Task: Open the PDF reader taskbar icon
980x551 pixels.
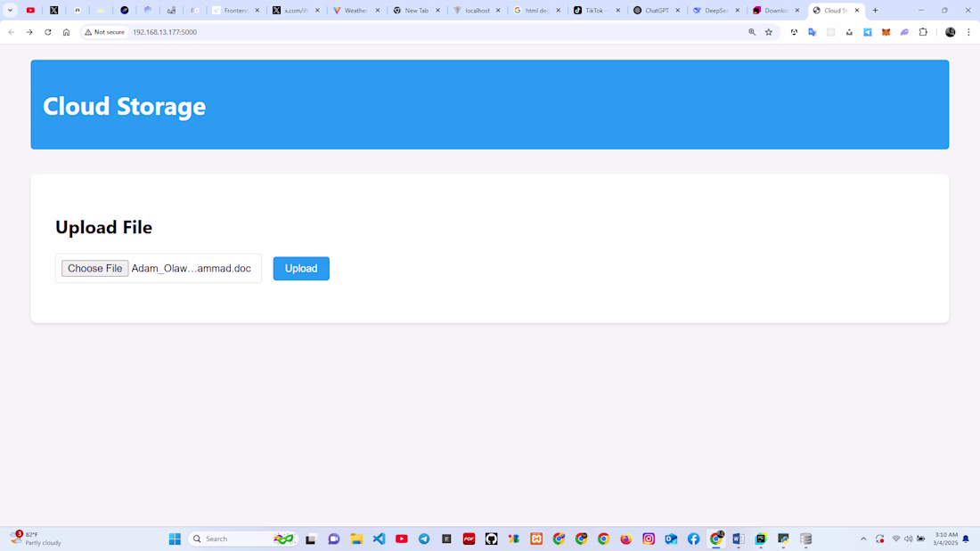Action: [x=469, y=539]
